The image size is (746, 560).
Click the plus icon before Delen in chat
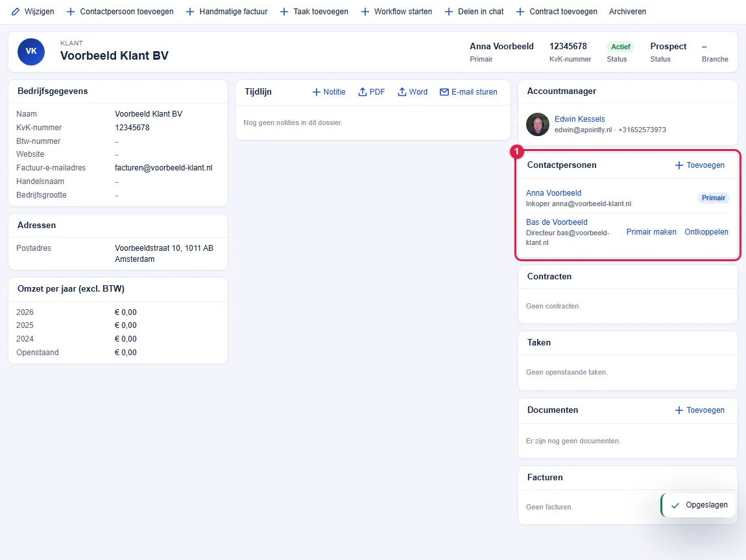[449, 12]
